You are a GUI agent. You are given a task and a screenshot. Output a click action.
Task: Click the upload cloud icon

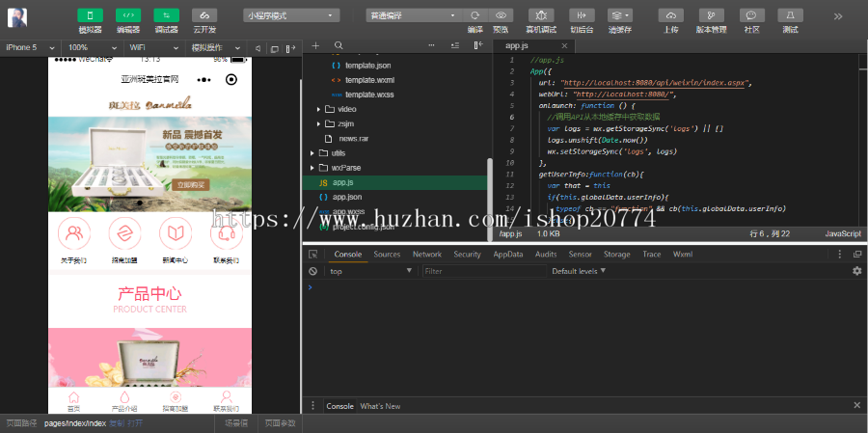(x=670, y=15)
